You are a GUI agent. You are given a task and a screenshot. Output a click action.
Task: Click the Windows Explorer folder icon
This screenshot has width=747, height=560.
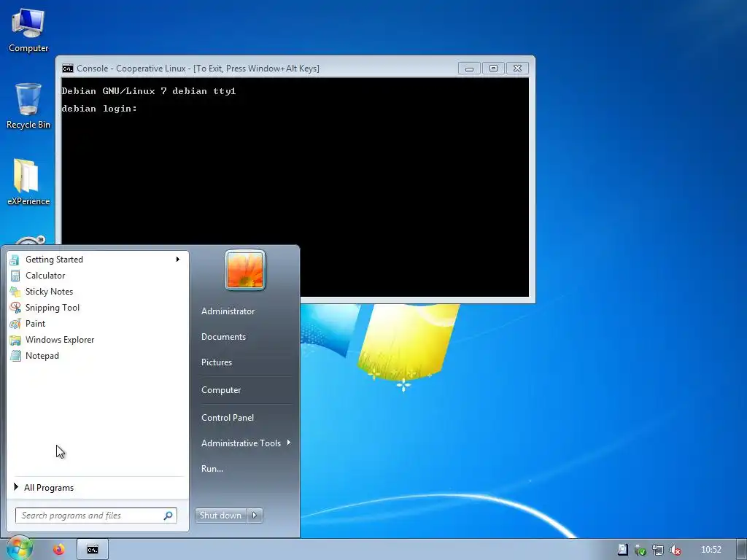coord(15,340)
